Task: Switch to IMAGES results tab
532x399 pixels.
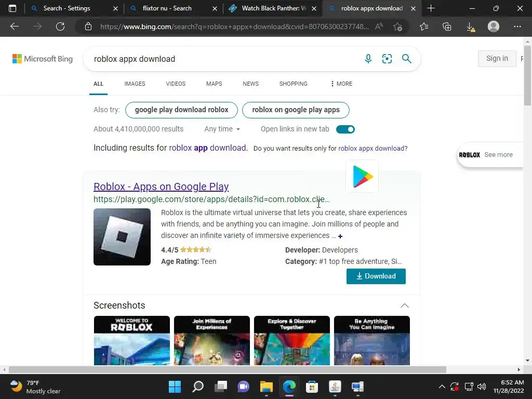Action: coord(135,84)
